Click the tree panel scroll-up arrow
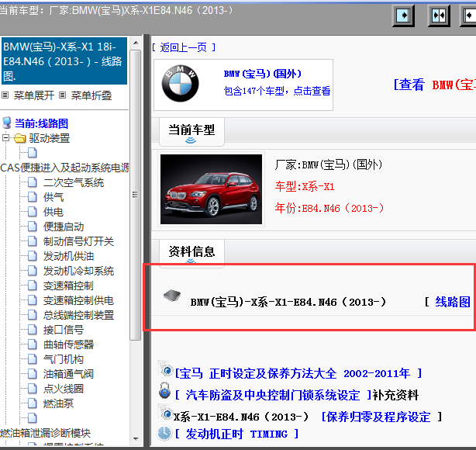The height and width of the screenshot is (450, 476). [136, 43]
